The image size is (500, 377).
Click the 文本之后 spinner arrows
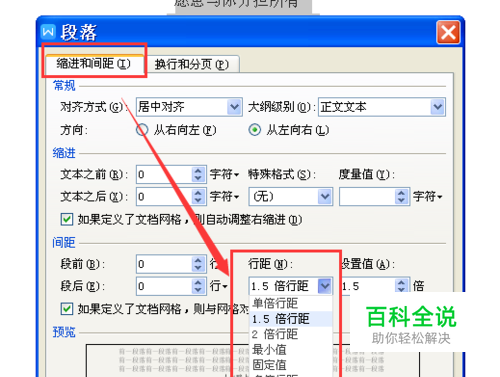tap(198, 197)
